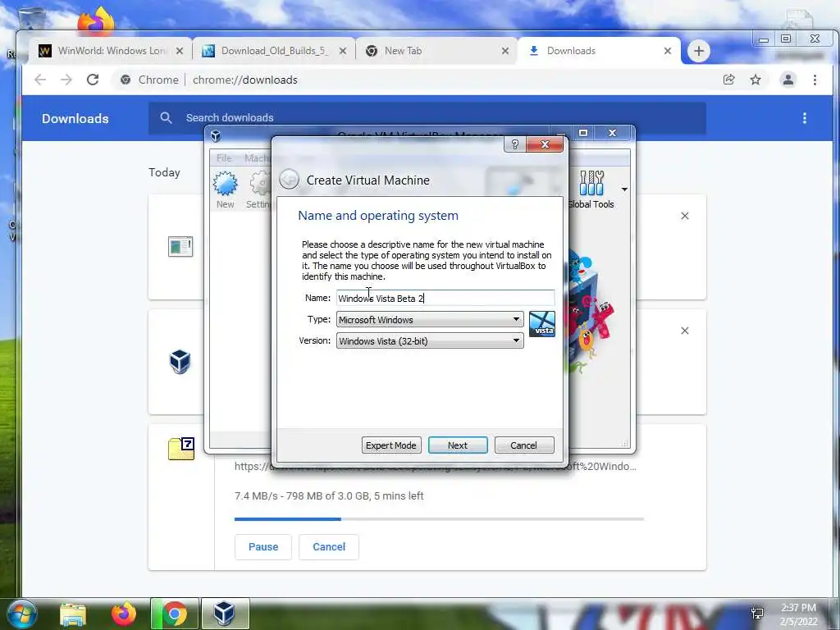This screenshot has height=630, width=840.
Task: Cancel the active download
Action: point(329,547)
